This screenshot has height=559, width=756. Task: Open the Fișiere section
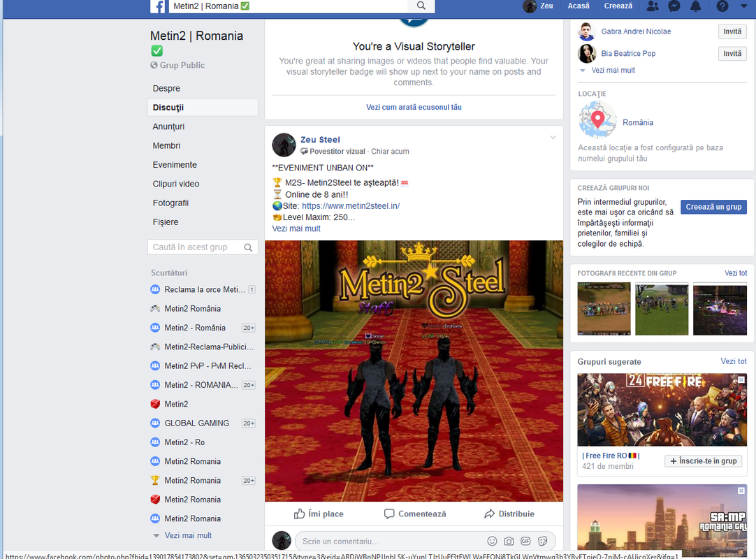click(x=166, y=222)
